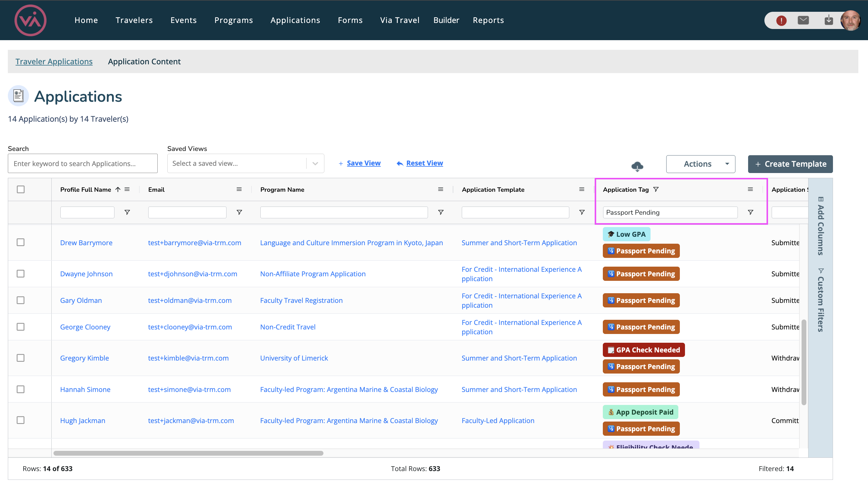The image size is (868, 491).
Task: Expand the Actions dropdown button
Action: point(700,164)
